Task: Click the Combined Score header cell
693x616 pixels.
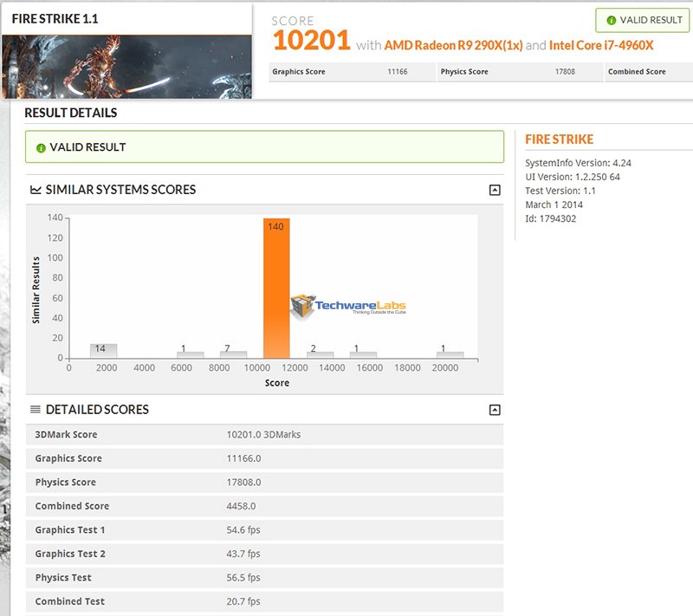Action: [648, 72]
